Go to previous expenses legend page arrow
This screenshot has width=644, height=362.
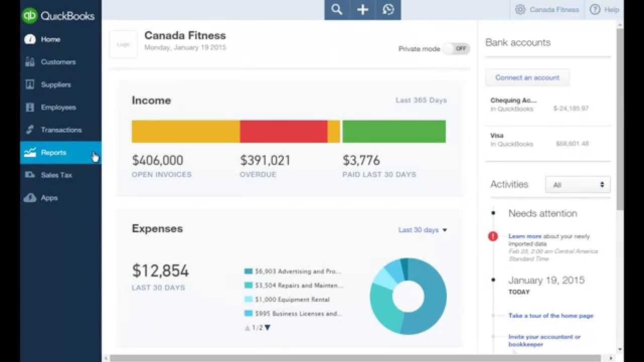point(248,328)
